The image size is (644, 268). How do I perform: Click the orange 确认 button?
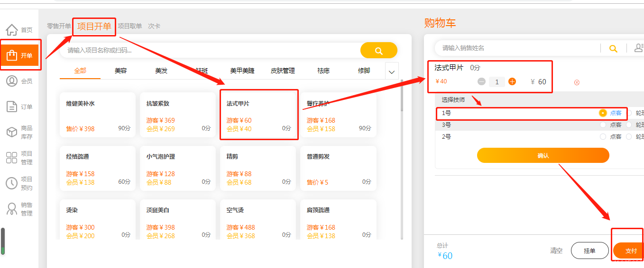click(543, 155)
